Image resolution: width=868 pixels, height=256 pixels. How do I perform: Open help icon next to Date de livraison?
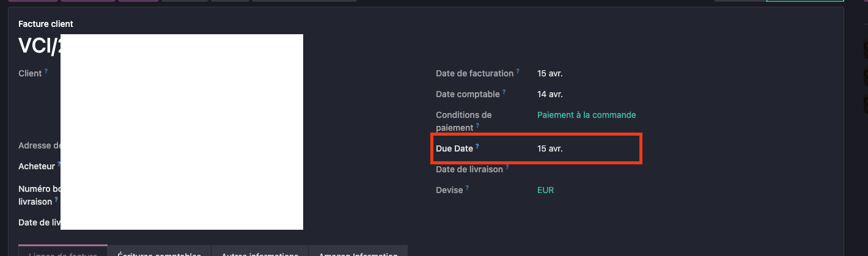point(507,167)
